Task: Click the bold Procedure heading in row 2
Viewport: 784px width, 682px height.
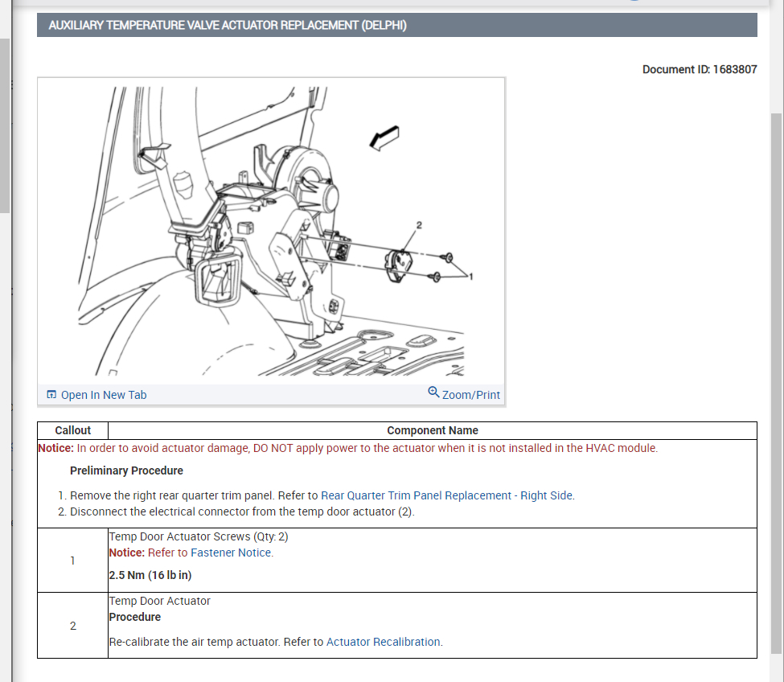Action: [135, 617]
